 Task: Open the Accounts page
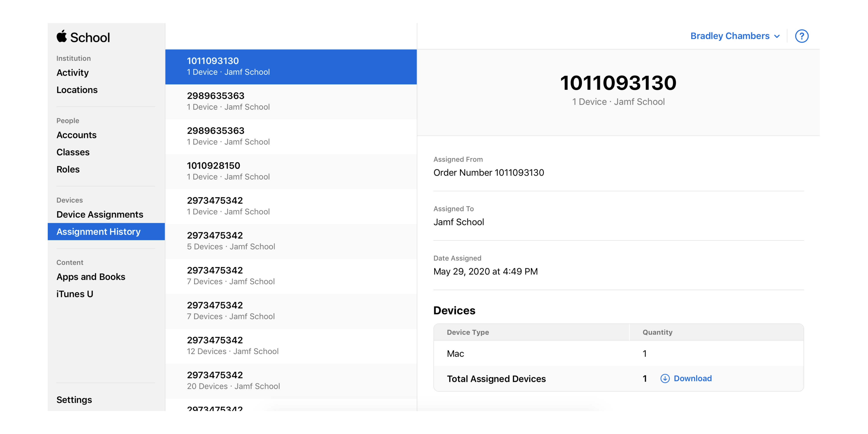coord(76,135)
